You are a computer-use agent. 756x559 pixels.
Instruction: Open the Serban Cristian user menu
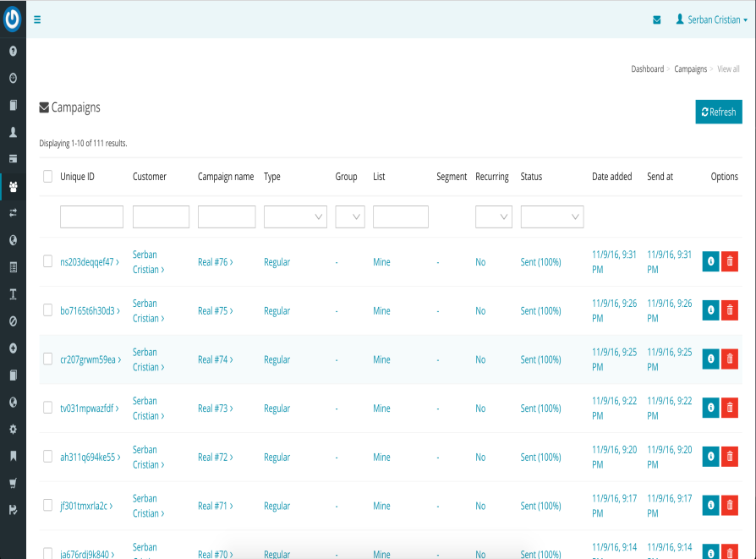tap(712, 19)
